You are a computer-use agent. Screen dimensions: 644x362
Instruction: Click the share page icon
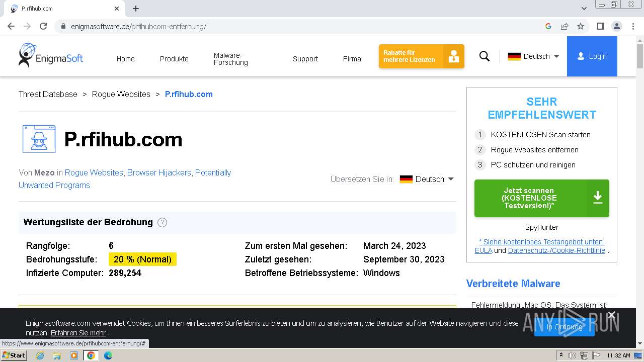pyautogui.click(x=565, y=26)
